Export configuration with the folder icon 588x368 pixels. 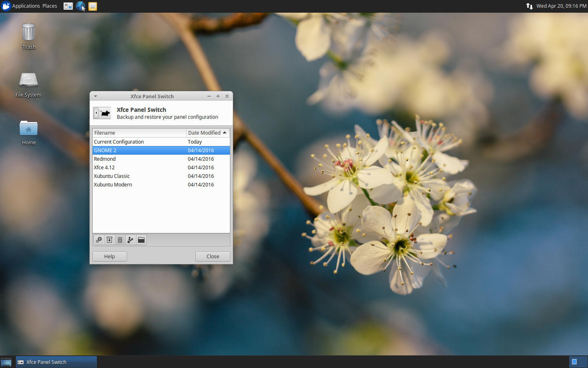click(x=141, y=240)
